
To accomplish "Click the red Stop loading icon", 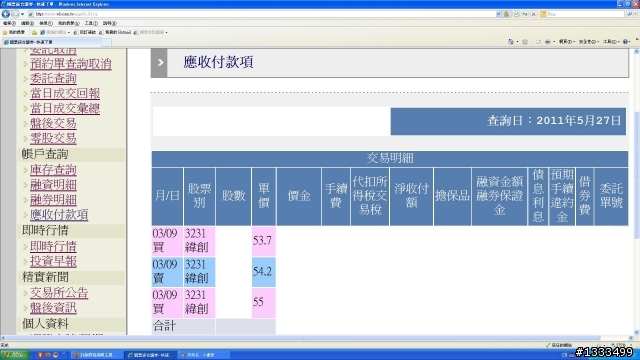I will click(x=533, y=14).
